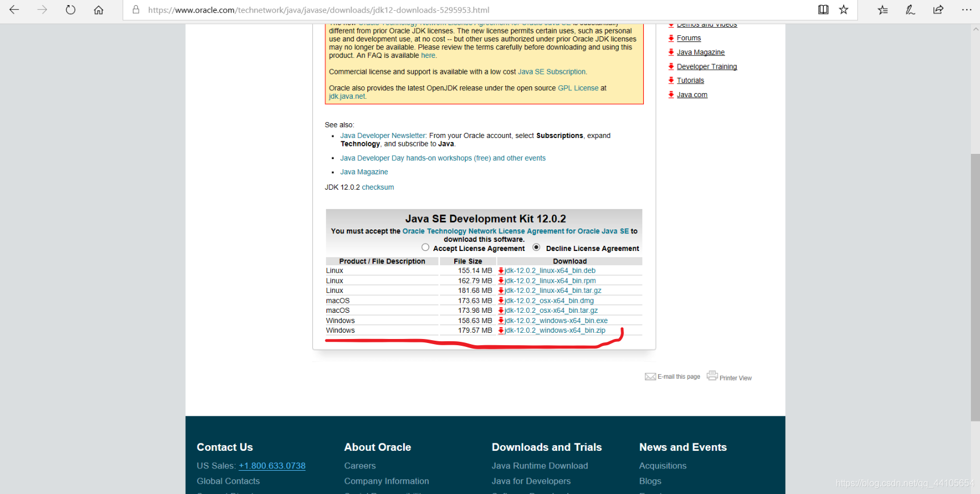Download jdk-12.0.2_windows-x64_bin.zip

coord(555,330)
